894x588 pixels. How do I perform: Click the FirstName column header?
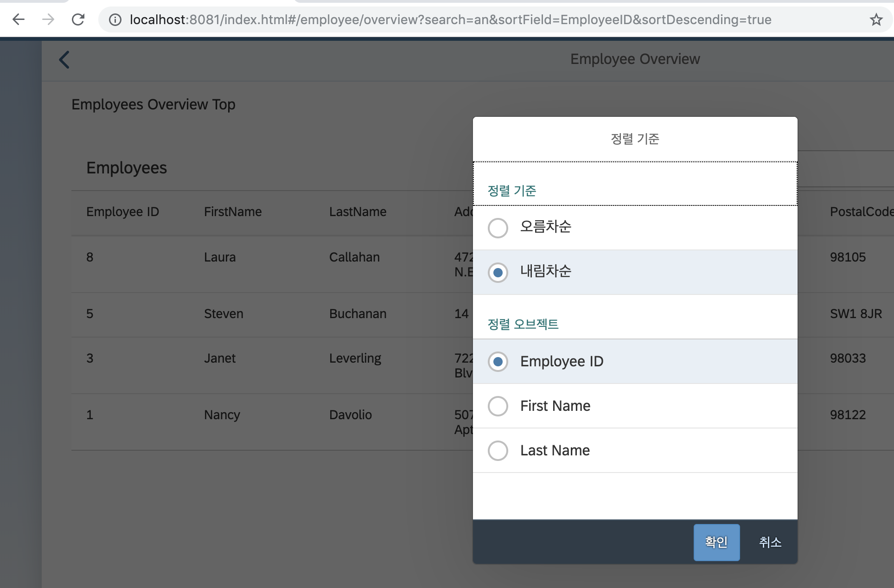click(x=233, y=212)
